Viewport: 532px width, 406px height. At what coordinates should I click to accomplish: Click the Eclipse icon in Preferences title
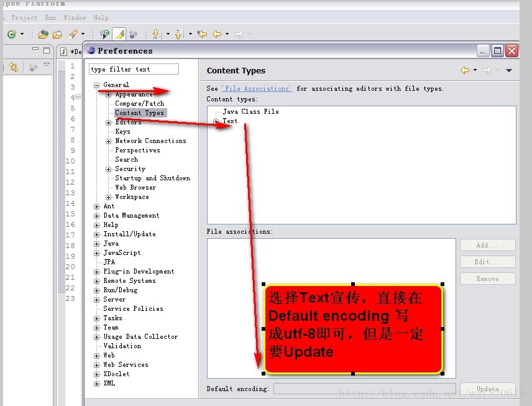tap(91, 50)
